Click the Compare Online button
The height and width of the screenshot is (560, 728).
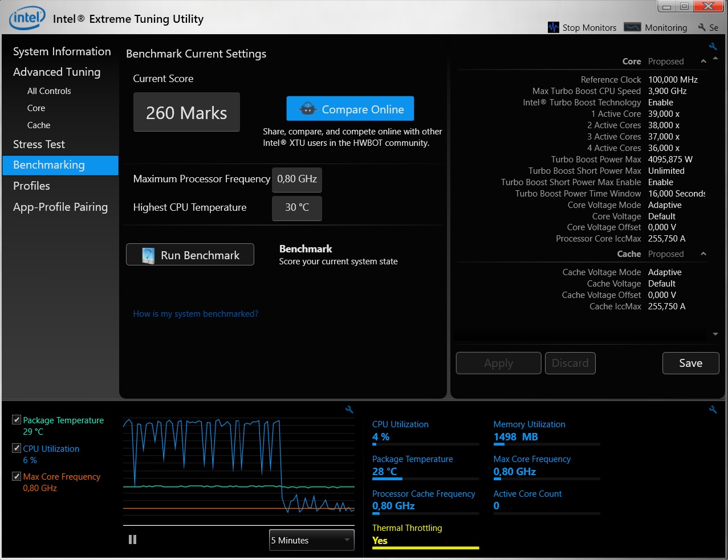350,109
